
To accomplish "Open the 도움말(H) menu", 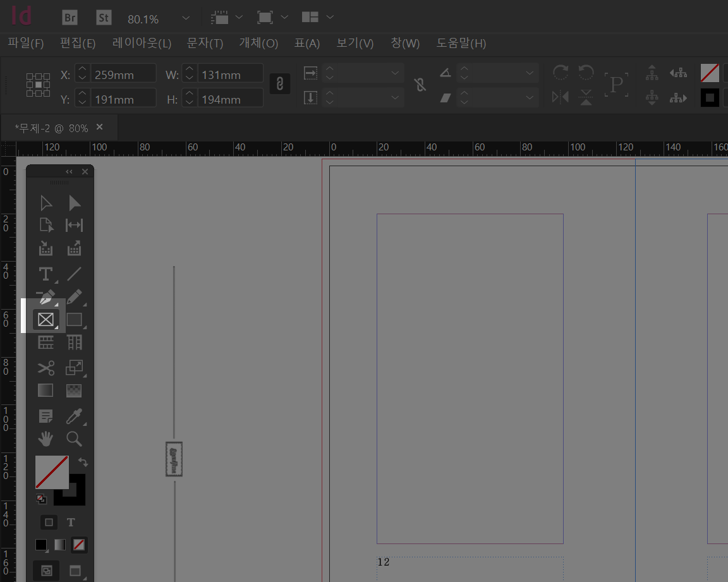I will coord(461,43).
